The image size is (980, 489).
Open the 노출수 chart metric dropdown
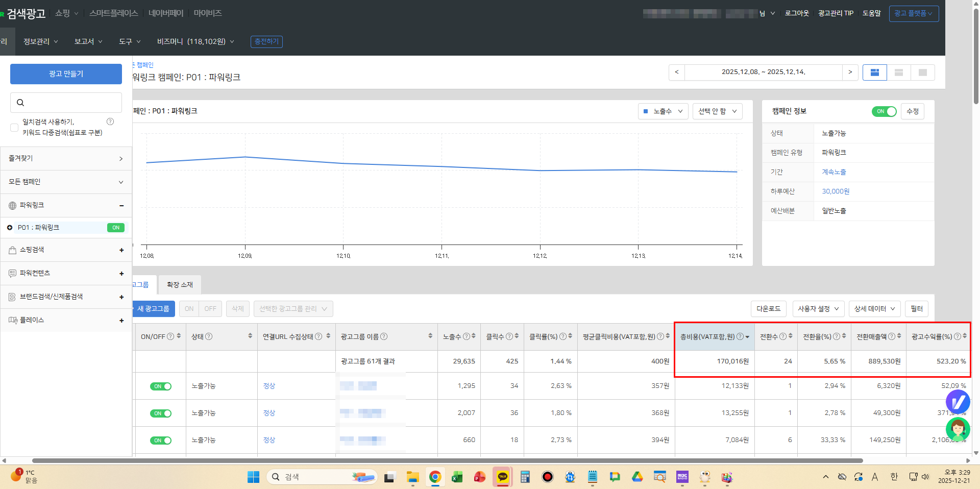[x=663, y=111]
